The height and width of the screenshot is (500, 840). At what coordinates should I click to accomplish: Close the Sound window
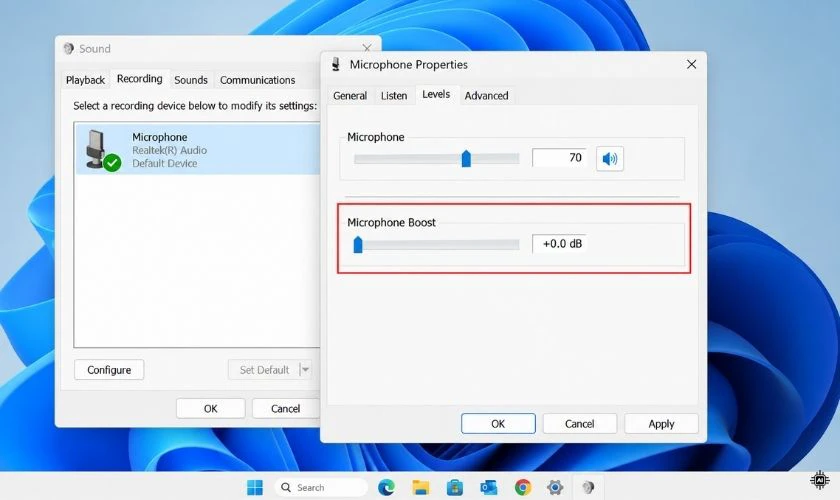tap(367, 48)
